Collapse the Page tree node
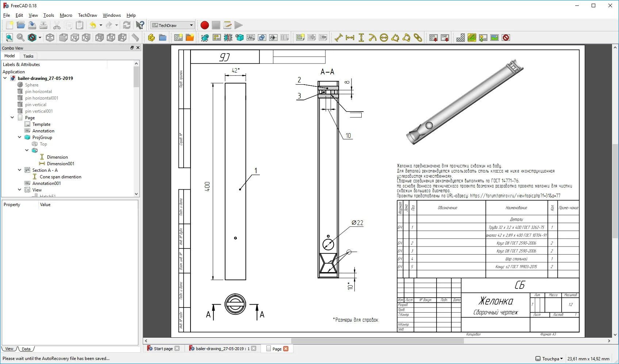The width and height of the screenshot is (619, 364). pos(12,117)
